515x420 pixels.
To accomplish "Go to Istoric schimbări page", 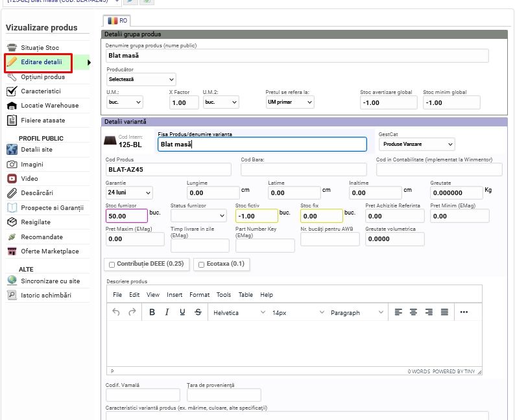I will tap(46, 296).
